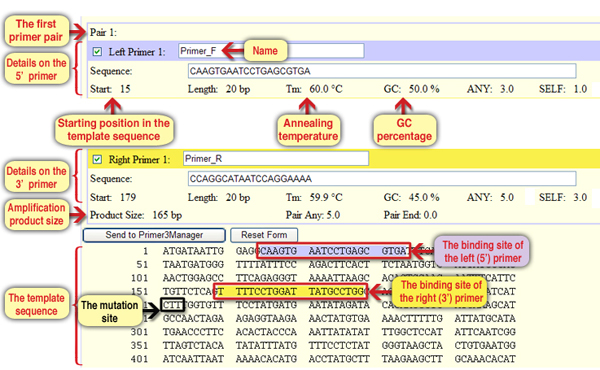Click the Product Size 165 bp text
Viewport: 600px width, 370px height.
tap(136, 215)
